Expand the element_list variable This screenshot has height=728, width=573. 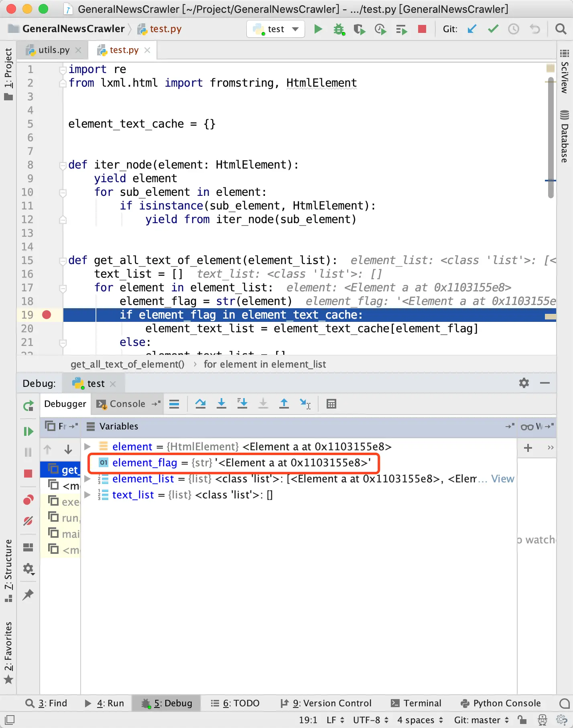click(87, 478)
